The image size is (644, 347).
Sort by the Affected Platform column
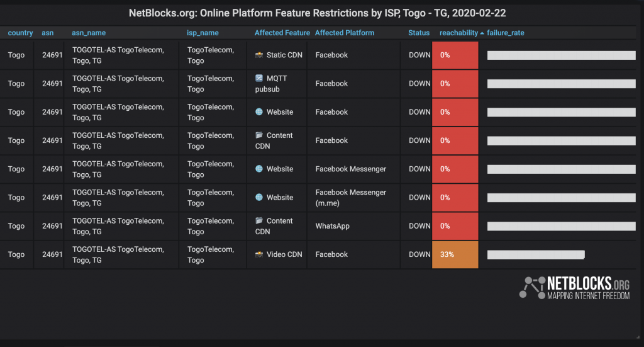point(345,33)
